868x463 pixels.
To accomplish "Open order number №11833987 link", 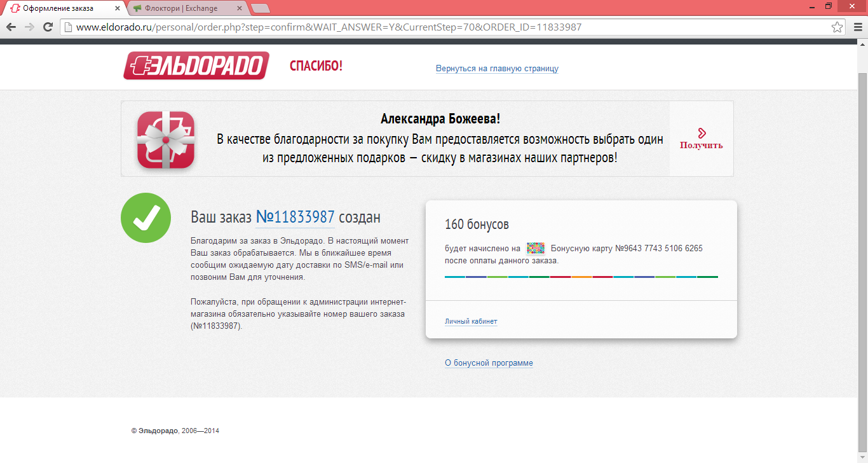I will pos(295,218).
